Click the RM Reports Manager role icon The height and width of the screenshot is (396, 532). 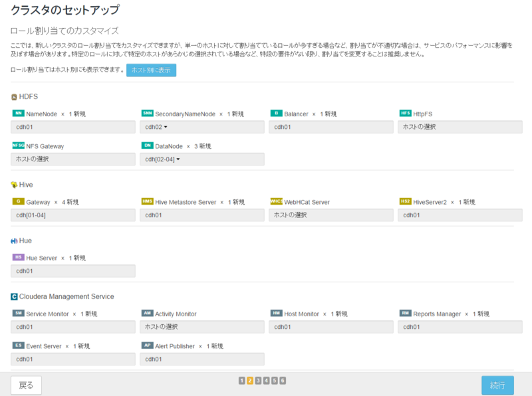[x=405, y=313]
